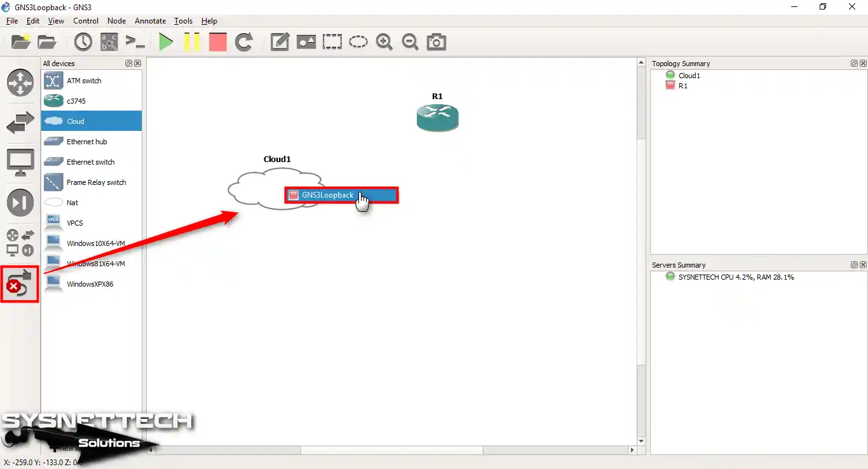Image resolution: width=868 pixels, height=469 pixels.
Task: Float the Topology Summary panel
Action: pos(854,64)
